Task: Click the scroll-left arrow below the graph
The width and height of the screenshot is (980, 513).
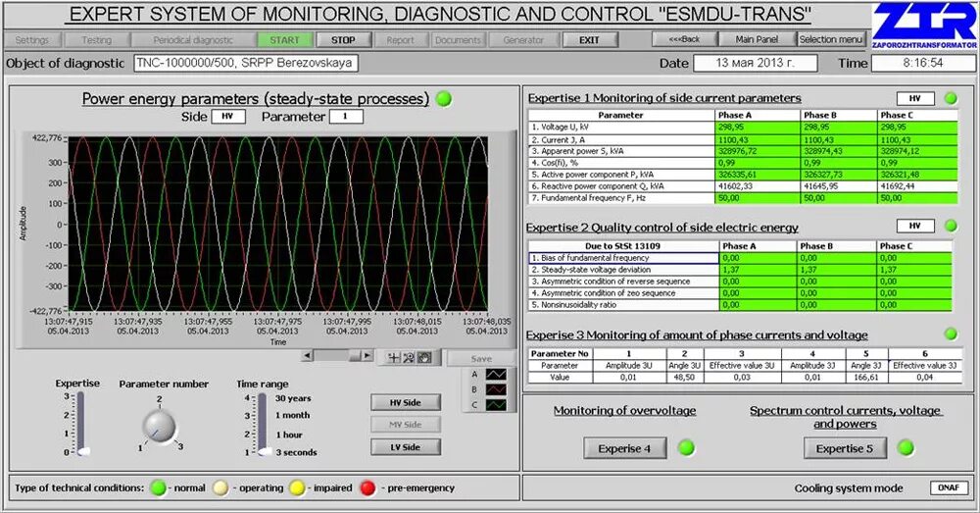Action: pyautogui.click(x=307, y=355)
